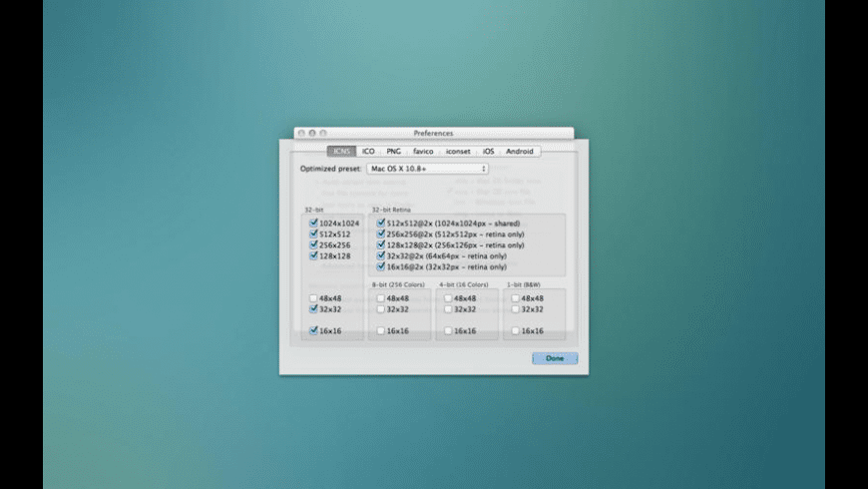This screenshot has height=489, width=868.
Task: Disable 128x128@2x retina only checkbox
Action: (x=381, y=244)
